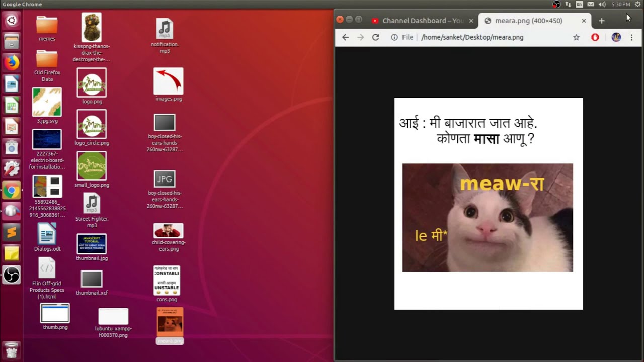Switch to Channel Dashboard tab

[x=422, y=21]
